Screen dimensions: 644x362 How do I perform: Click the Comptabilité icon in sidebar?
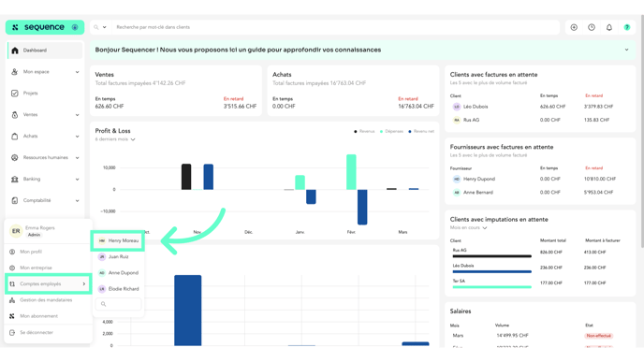[x=15, y=200]
